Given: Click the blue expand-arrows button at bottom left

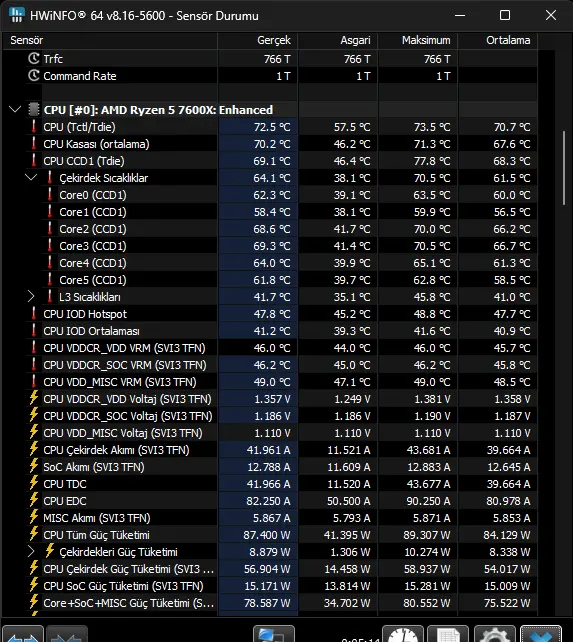Looking at the screenshot, I should coord(23,634).
